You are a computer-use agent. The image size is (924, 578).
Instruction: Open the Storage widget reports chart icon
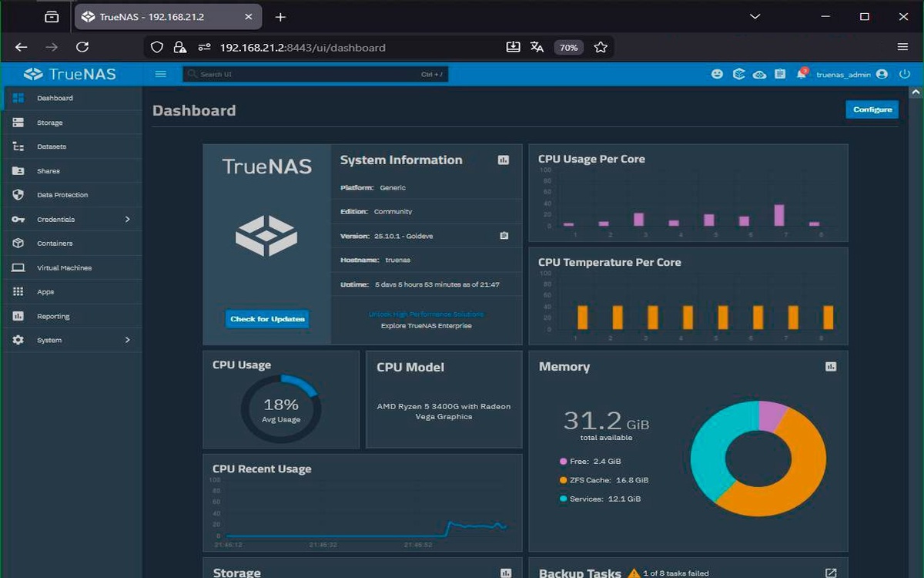pyautogui.click(x=506, y=573)
